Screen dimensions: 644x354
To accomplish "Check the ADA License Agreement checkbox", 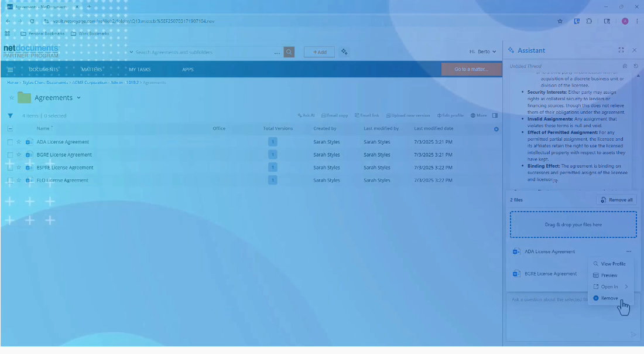I will 11,142.
